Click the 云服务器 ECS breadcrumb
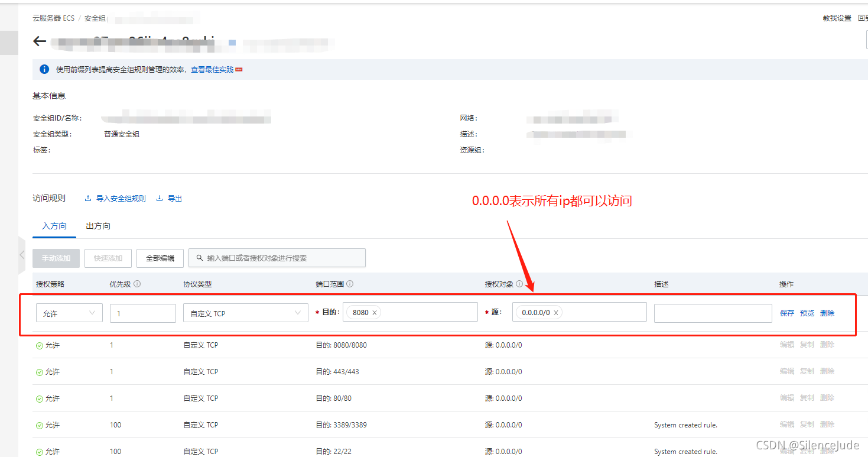The image size is (868, 457). click(54, 18)
